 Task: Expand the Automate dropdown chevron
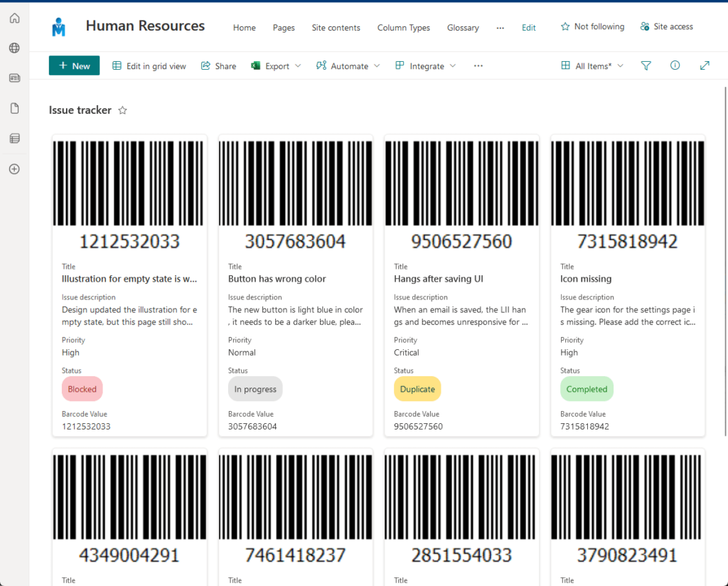[x=377, y=66]
